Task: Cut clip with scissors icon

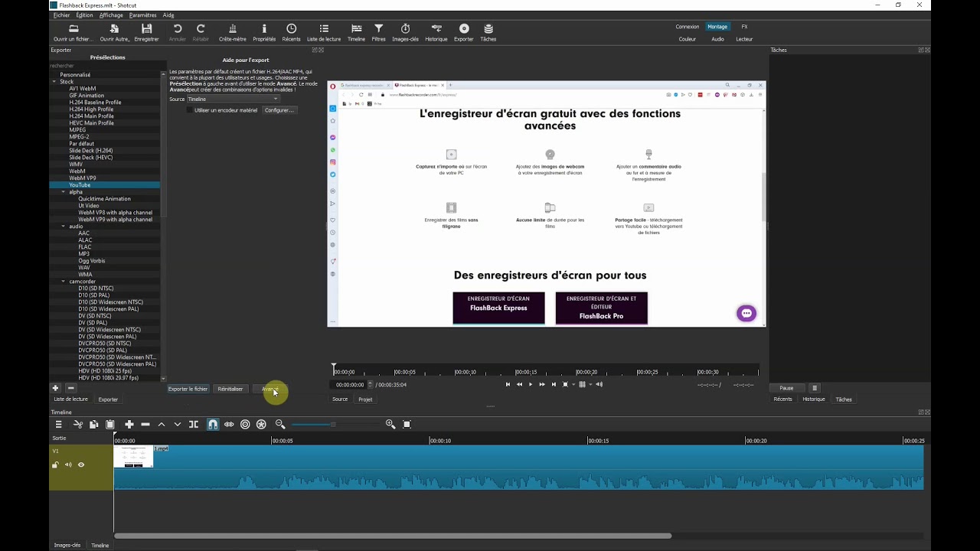Action: pos(77,424)
